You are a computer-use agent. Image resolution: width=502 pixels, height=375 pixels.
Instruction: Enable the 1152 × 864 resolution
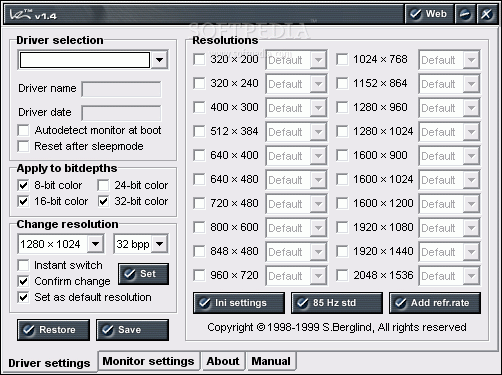tap(342, 84)
